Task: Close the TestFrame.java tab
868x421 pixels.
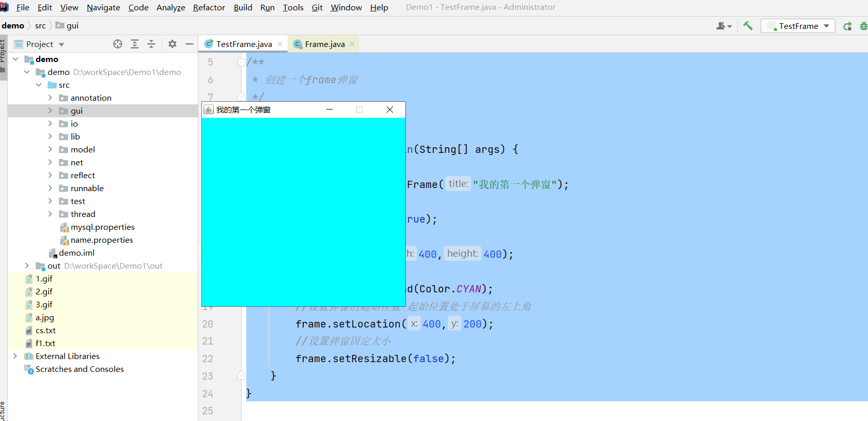Action: click(280, 44)
